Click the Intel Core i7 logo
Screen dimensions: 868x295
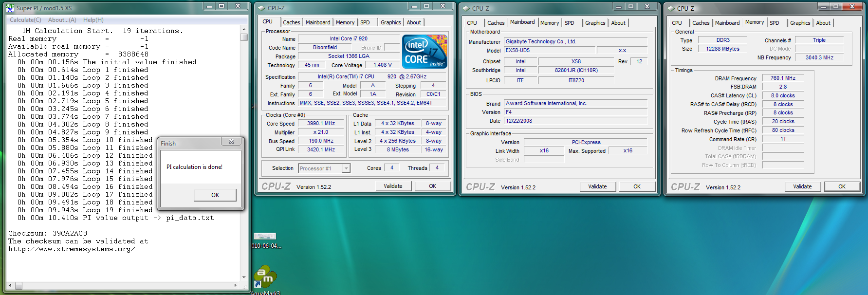click(425, 52)
